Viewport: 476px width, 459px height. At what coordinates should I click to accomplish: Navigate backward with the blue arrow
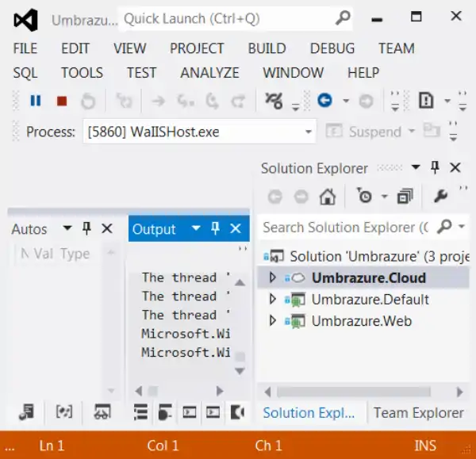pos(324,101)
